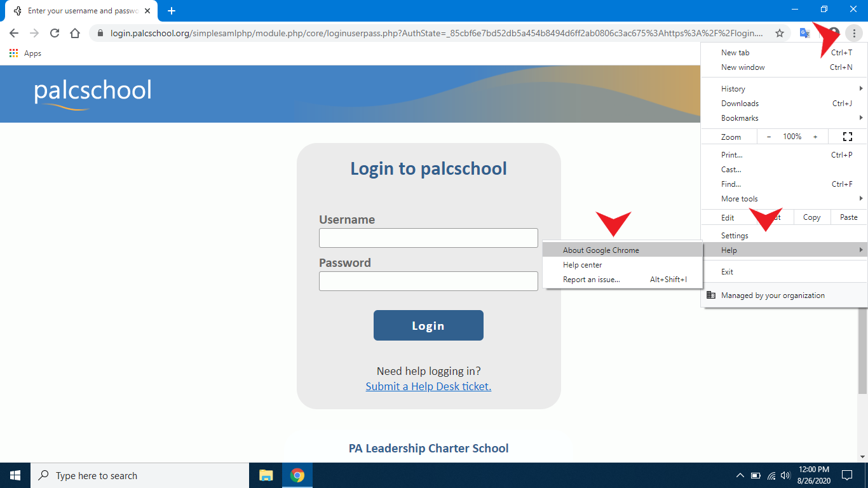Click into the Password field
868x488 pixels.
coord(428,281)
